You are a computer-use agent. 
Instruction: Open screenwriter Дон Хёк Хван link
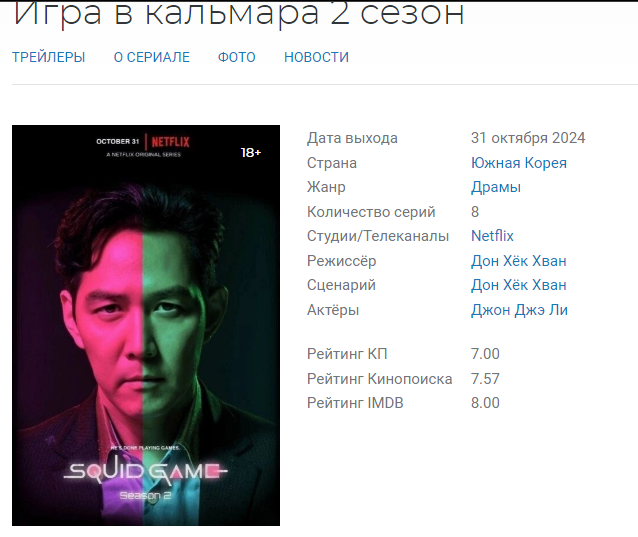pyautogui.click(x=519, y=285)
